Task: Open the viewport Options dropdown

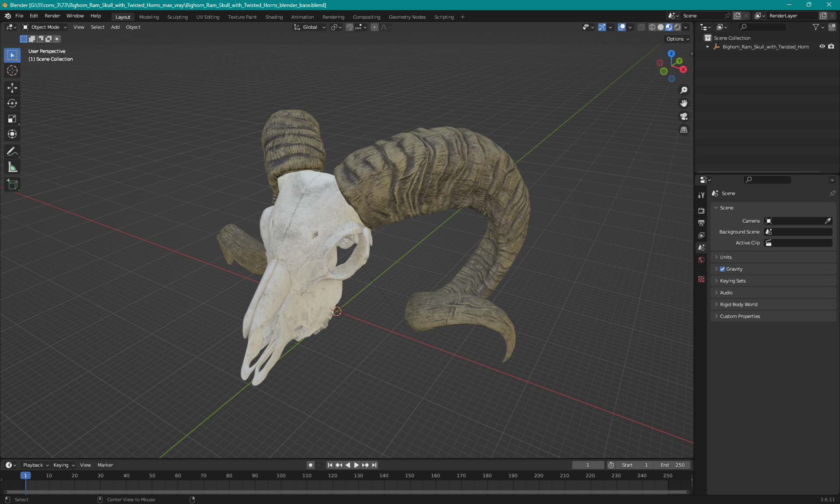Action: click(677, 39)
